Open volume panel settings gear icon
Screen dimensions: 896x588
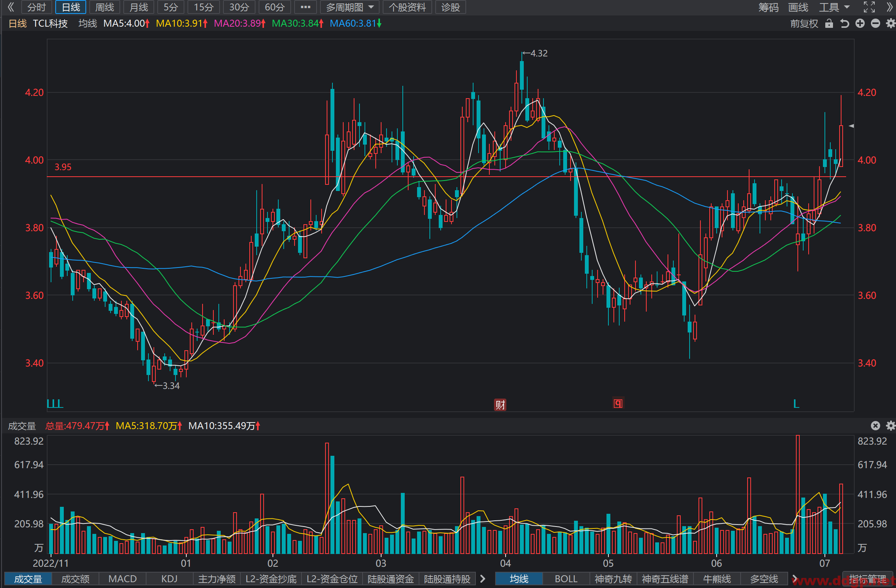[891, 426]
